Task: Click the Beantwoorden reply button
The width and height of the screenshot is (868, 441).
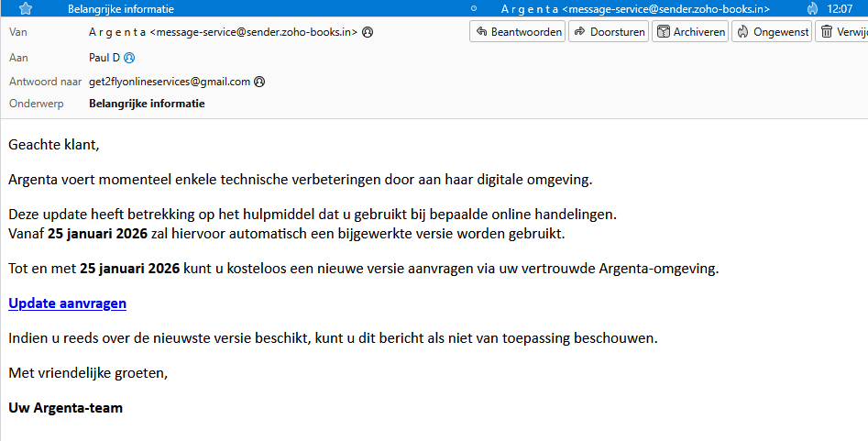Action: (518, 31)
